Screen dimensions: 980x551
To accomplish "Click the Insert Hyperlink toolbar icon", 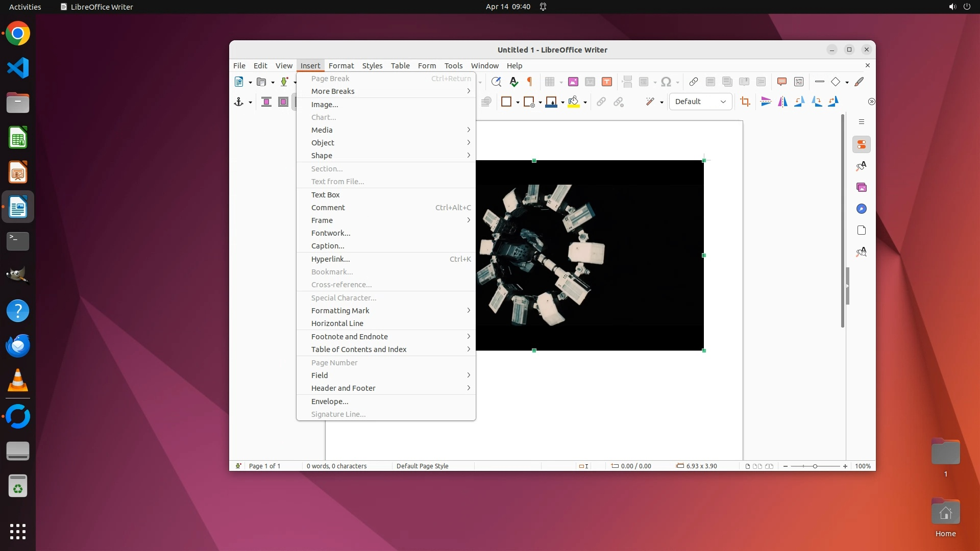I will point(693,82).
